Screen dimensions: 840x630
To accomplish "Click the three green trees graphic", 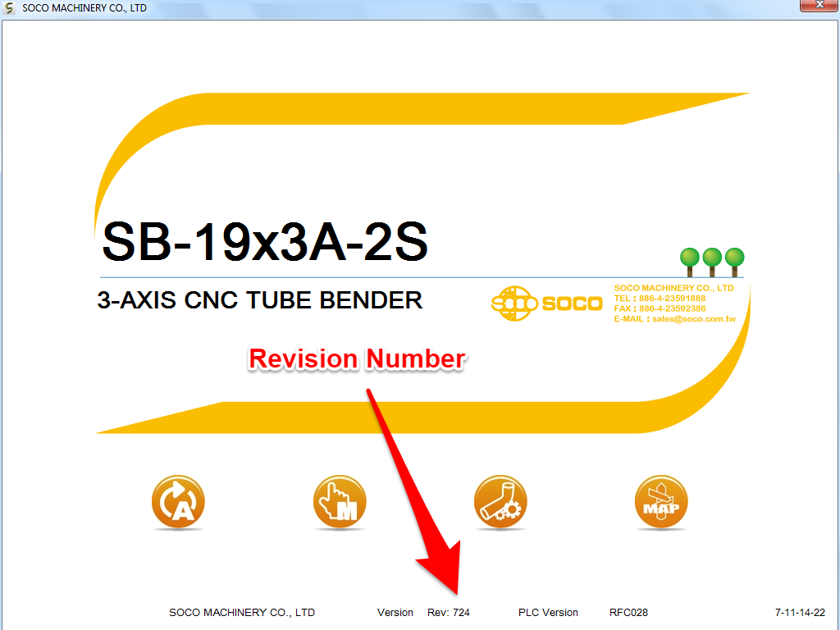I will click(712, 261).
